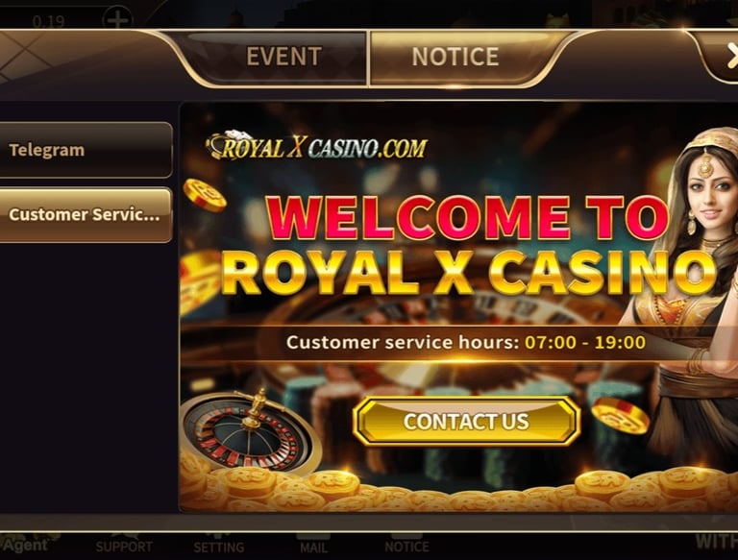Open the Agent icon in bottom bar
Viewport: 738px width, 560px height.
click(x=26, y=545)
